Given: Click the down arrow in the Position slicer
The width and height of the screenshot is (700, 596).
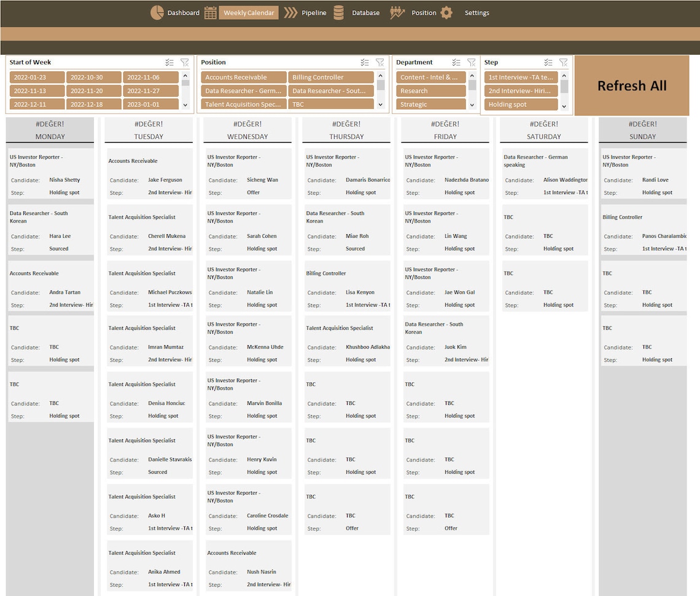Looking at the screenshot, I should [x=381, y=103].
